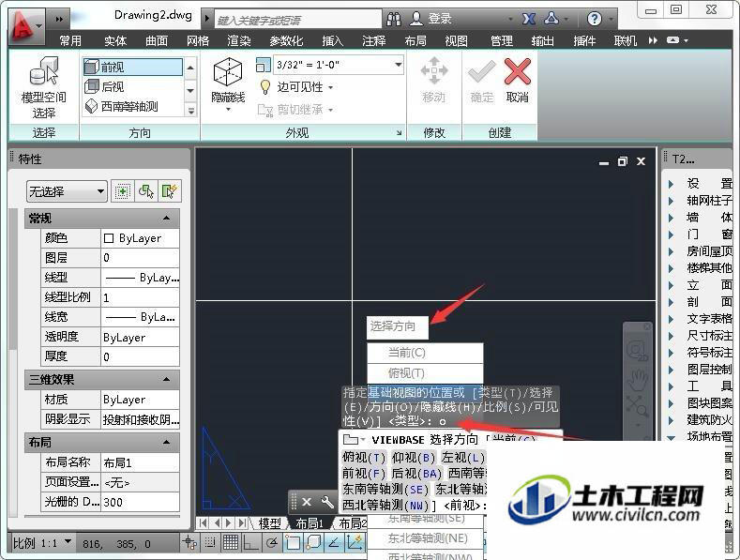
Task: Click the binoculars search icon
Action: pyautogui.click(x=394, y=20)
